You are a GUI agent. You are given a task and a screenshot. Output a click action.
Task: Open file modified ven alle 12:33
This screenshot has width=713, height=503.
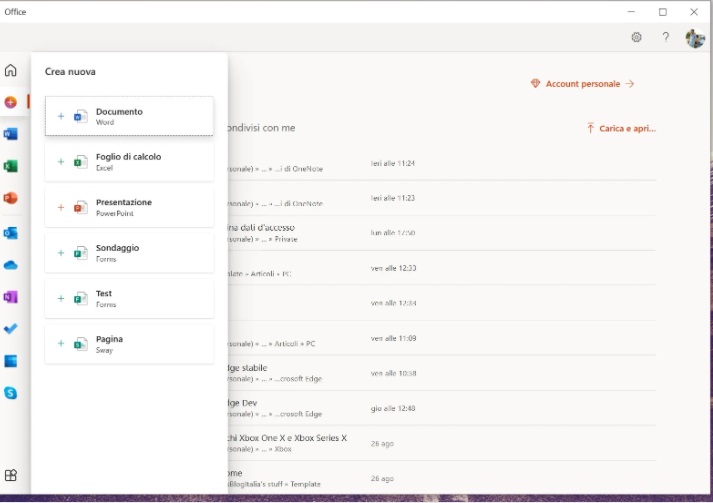point(441,268)
